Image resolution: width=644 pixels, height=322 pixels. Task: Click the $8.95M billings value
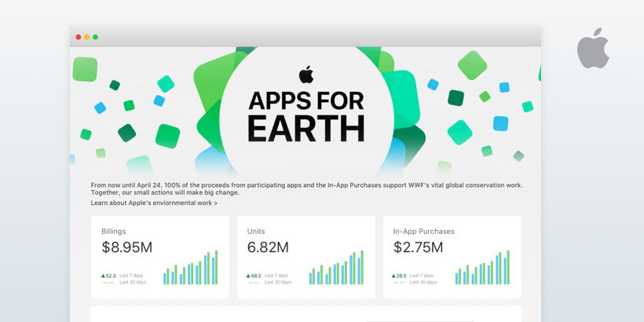127,247
